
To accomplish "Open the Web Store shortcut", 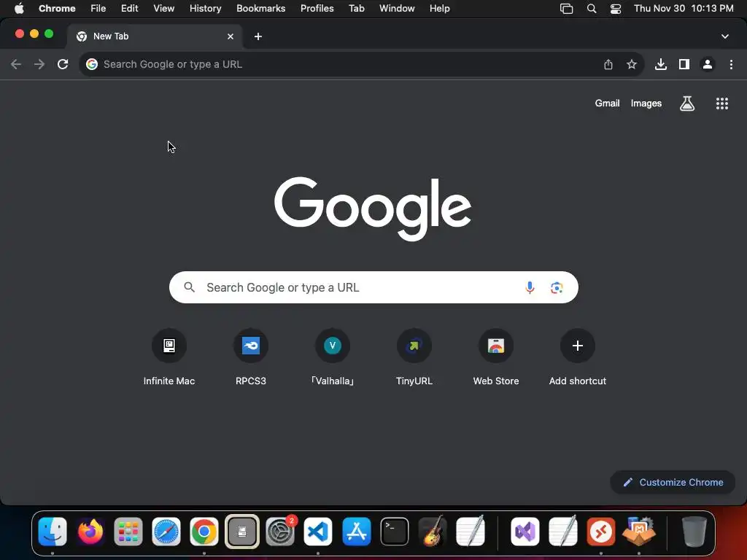I will [496, 357].
